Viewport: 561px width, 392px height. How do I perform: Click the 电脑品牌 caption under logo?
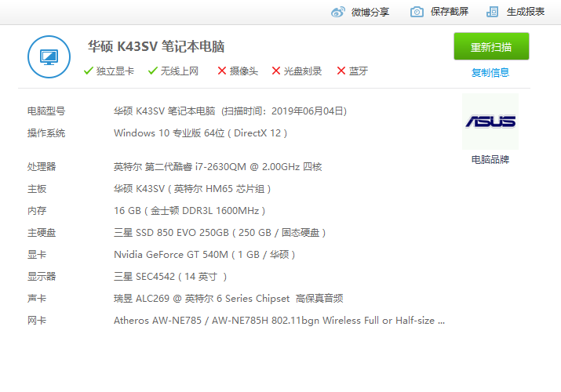[x=490, y=159]
